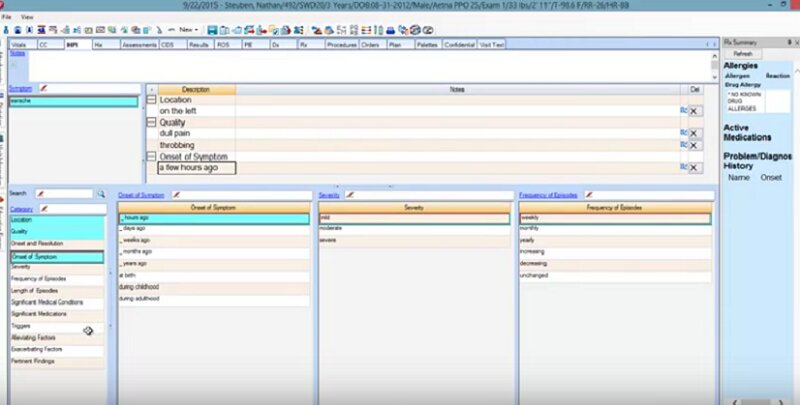Screen dimensions: 800x405
Task: Open the File menu
Action: tap(7, 17)
